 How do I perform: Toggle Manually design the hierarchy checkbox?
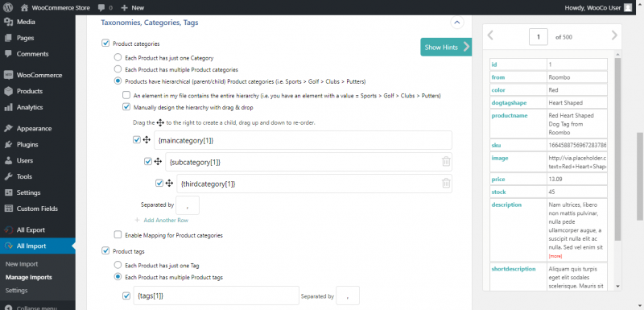click(126, 107)
